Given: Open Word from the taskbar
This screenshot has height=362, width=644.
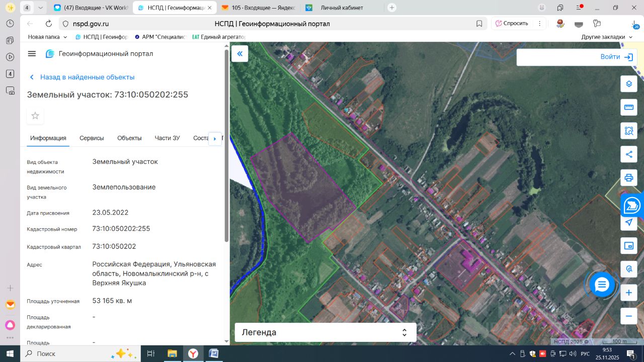Looking at the screenshot, I should click(213, 353).
